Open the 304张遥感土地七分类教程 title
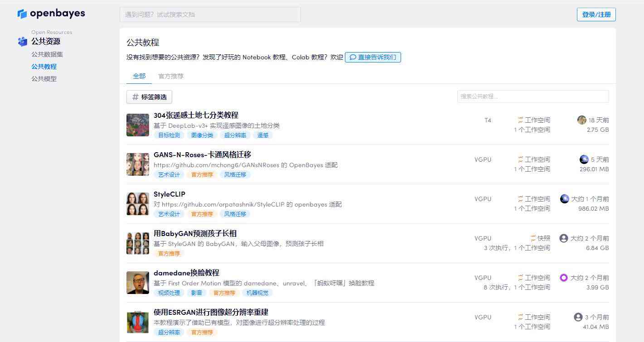Screen dimensions: 644x342 point(196,115)
